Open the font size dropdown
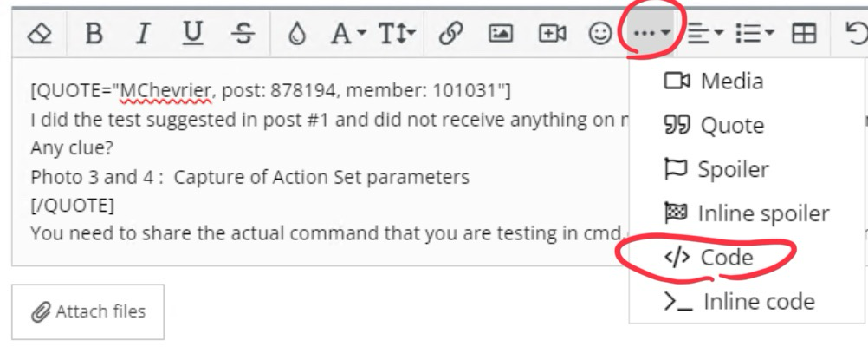Screen dimensions: 868x347 coord(398,34)
